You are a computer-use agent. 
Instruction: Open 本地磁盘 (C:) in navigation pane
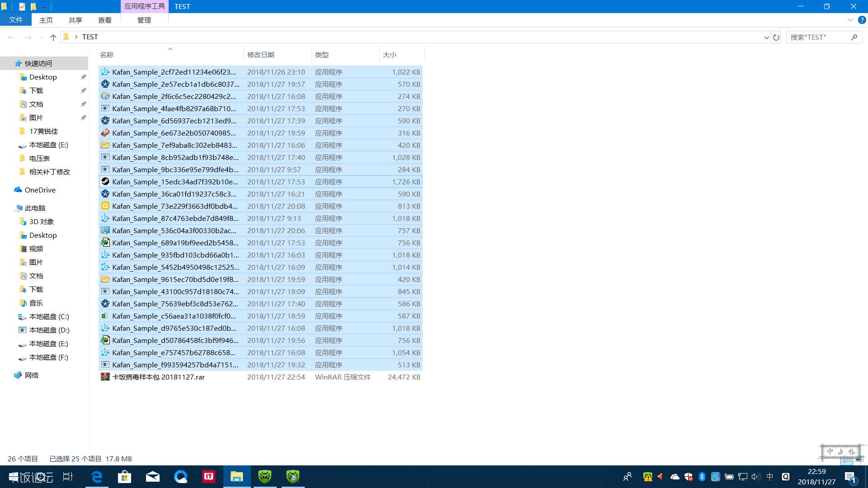49,316
